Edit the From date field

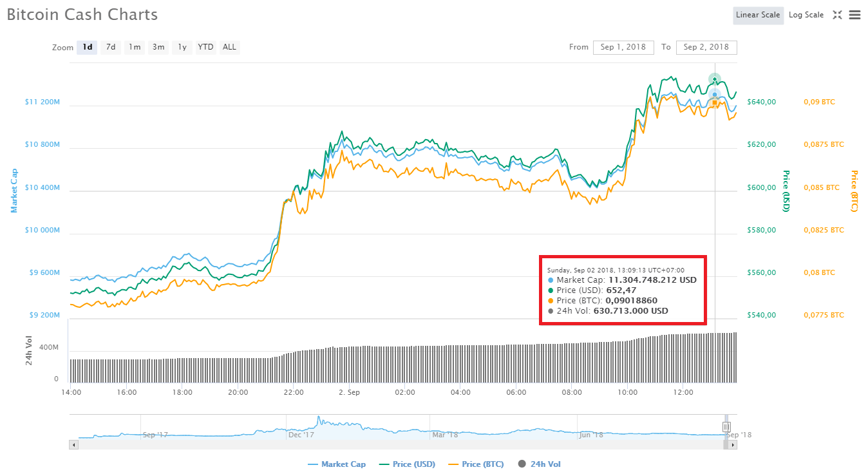coord(623,47)
